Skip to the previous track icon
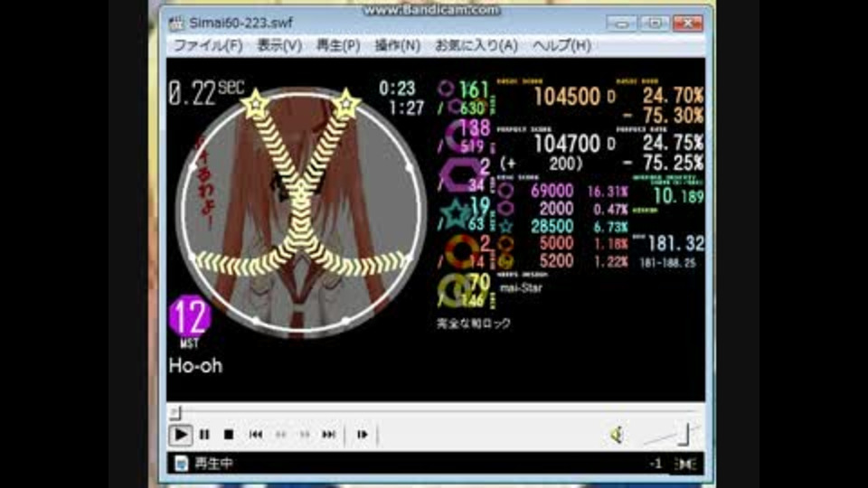This screenshot has width=868, height=488. (x=255, y=435)
